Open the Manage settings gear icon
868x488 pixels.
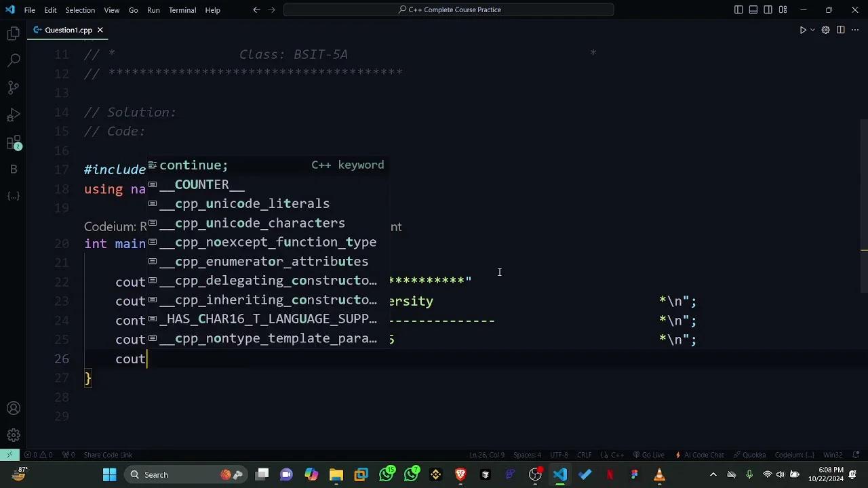point(14,434)
